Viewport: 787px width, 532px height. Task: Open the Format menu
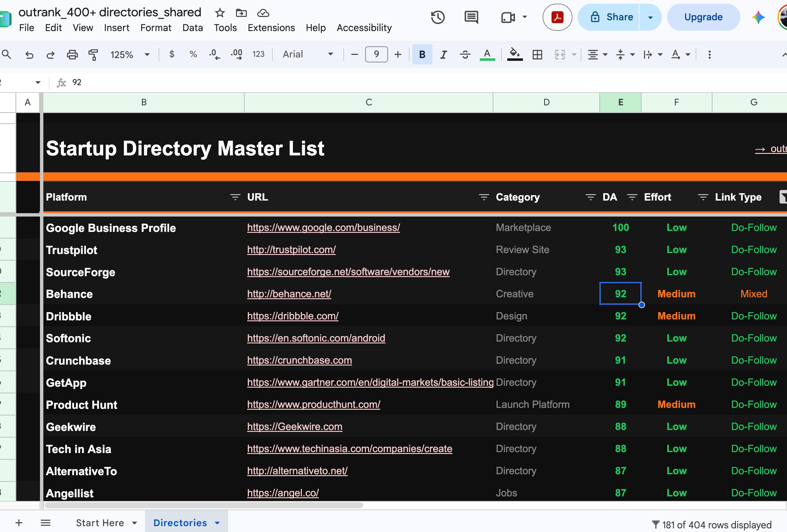[x=156, y=28]
